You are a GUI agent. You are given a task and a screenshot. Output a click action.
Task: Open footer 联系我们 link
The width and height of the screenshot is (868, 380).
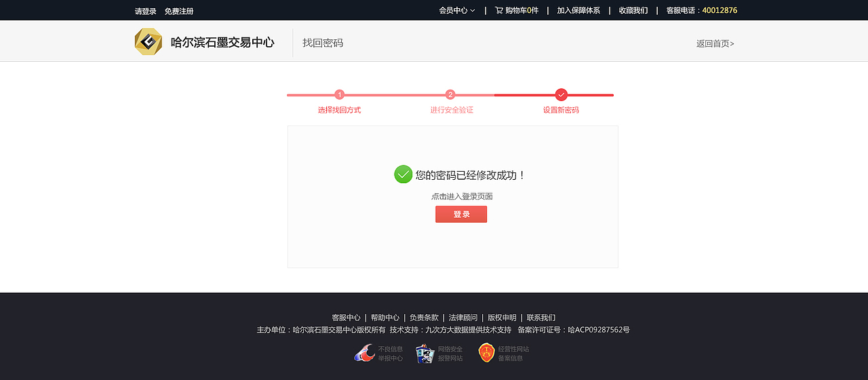click(x=541, y=318)
